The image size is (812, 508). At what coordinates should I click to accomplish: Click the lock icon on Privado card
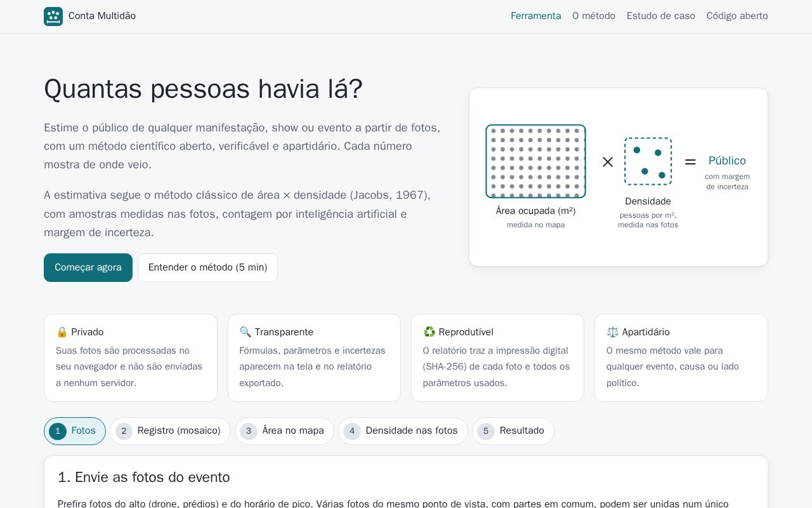pos(62,332)
